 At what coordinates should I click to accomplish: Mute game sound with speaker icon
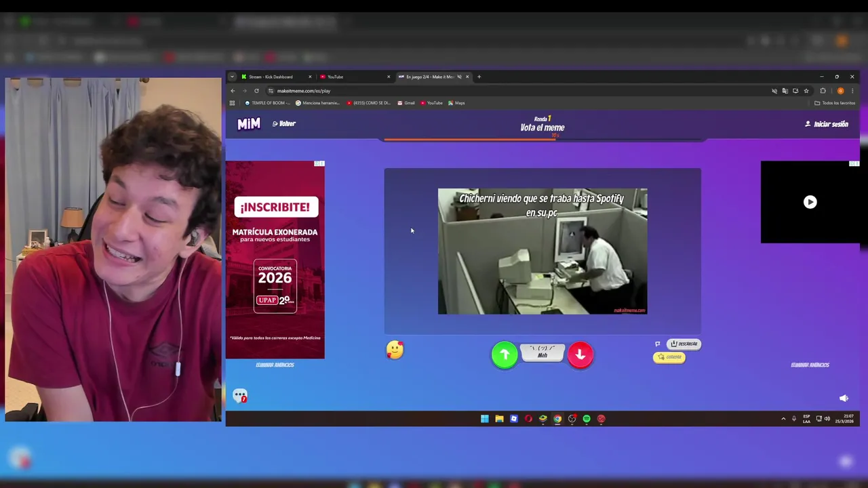pos(844,399)
